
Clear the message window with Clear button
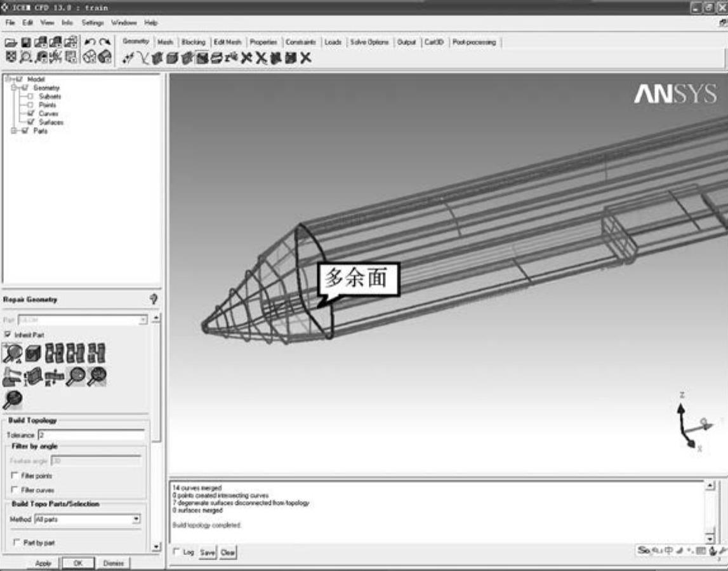click(227, 552)
